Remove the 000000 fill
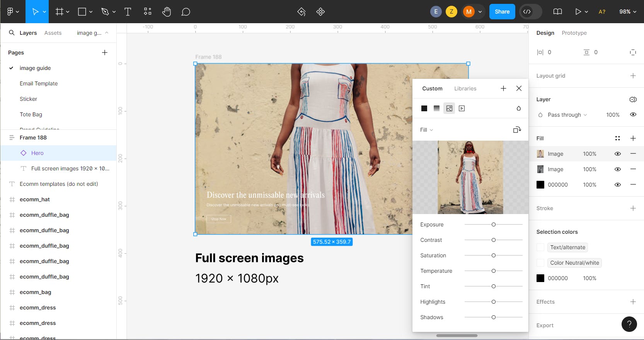 (x=633, y=185)
